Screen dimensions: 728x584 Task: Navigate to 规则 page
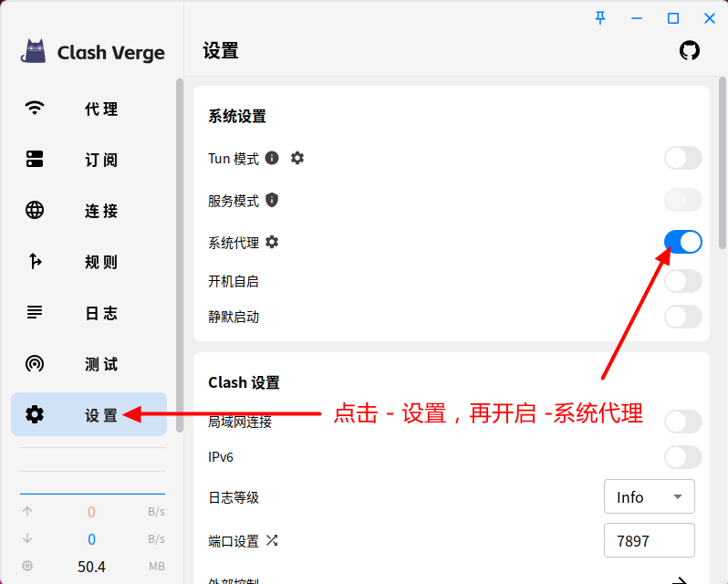coord(88,261)
